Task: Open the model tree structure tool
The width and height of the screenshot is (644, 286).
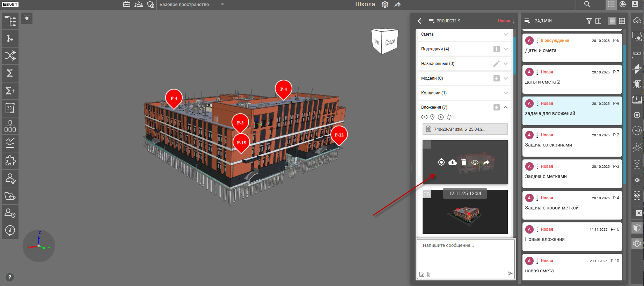Action: [x=10, y=21]
